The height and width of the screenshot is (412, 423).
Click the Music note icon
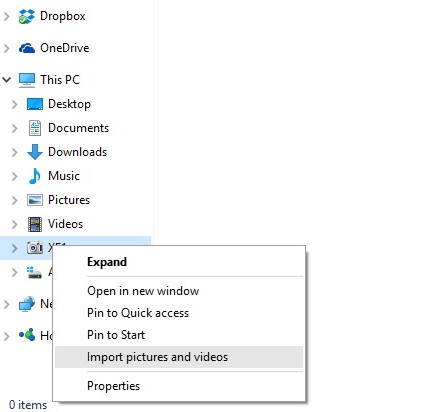[35, 176]
